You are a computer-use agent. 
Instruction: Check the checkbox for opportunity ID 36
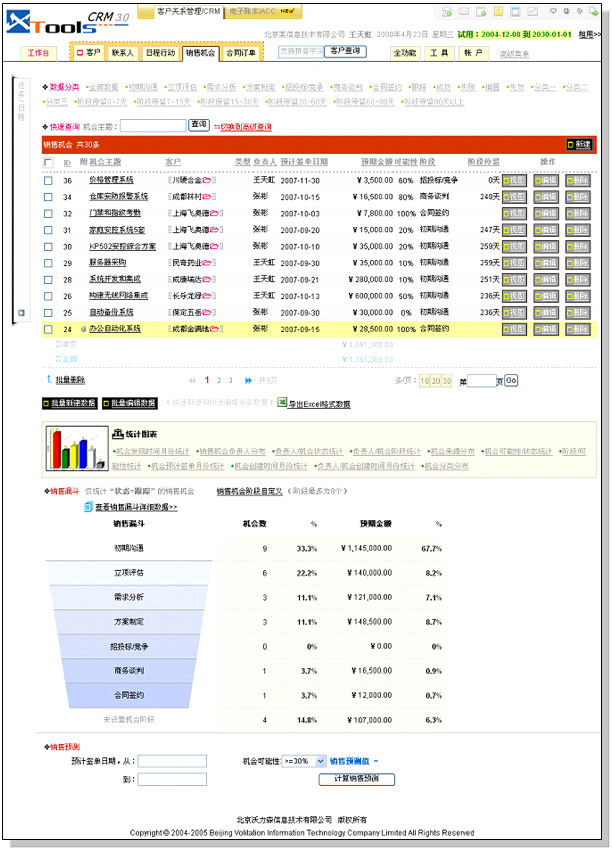tap(48, 180)
